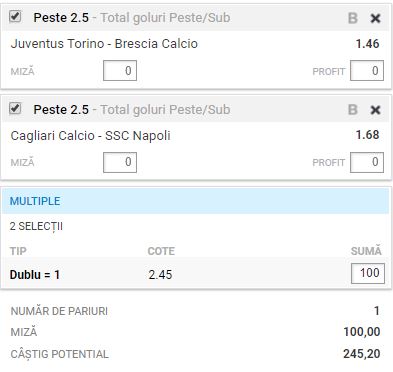Uncheck the Cagliari Calcio Peste 2.5 checkbox
Screen dimensions: 393x372
(x=15, y=108)
